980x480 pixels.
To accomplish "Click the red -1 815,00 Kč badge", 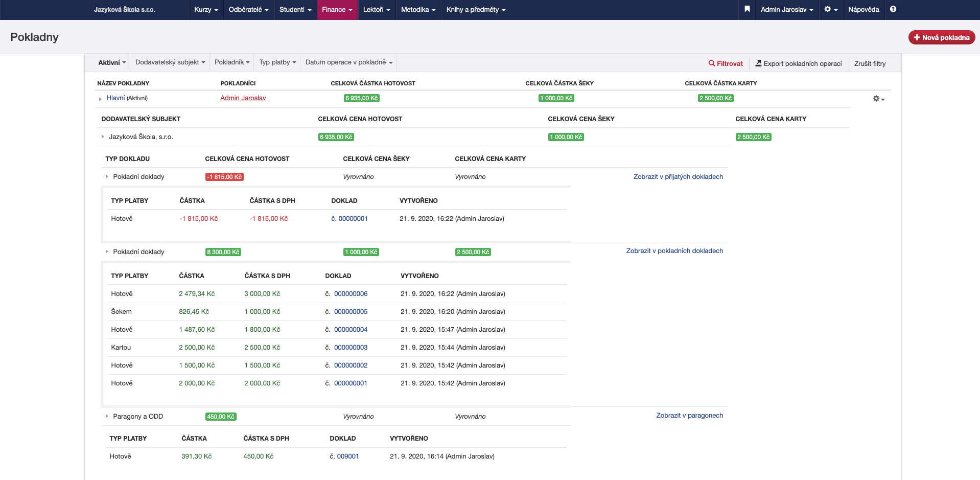I will (x=224, y=177).
